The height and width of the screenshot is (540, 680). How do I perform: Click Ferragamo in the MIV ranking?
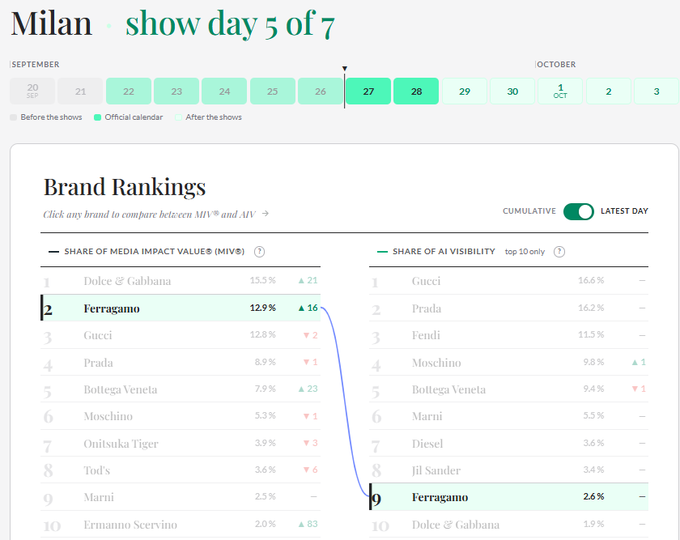point(180,308)
